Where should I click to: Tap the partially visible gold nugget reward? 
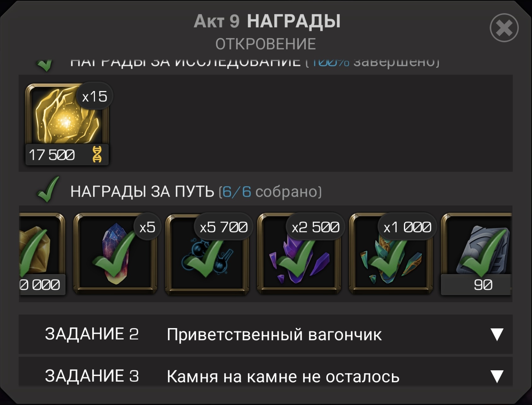(42, 254)
